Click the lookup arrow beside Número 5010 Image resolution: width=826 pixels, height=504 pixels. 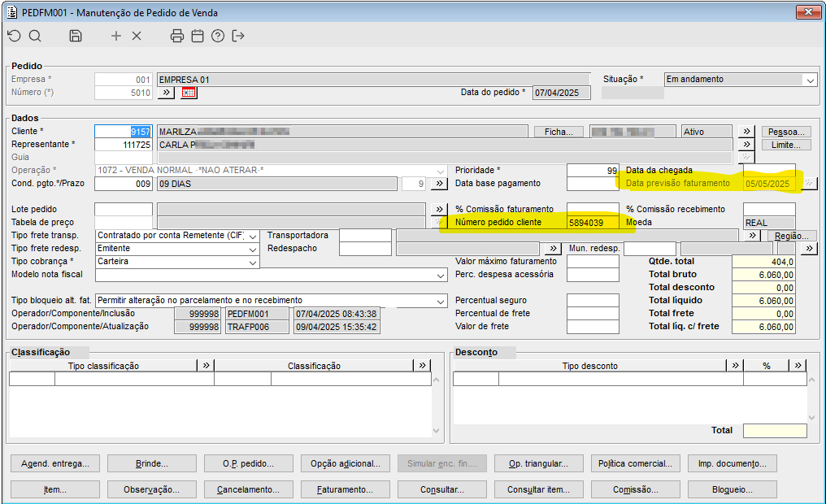point(166,93)
